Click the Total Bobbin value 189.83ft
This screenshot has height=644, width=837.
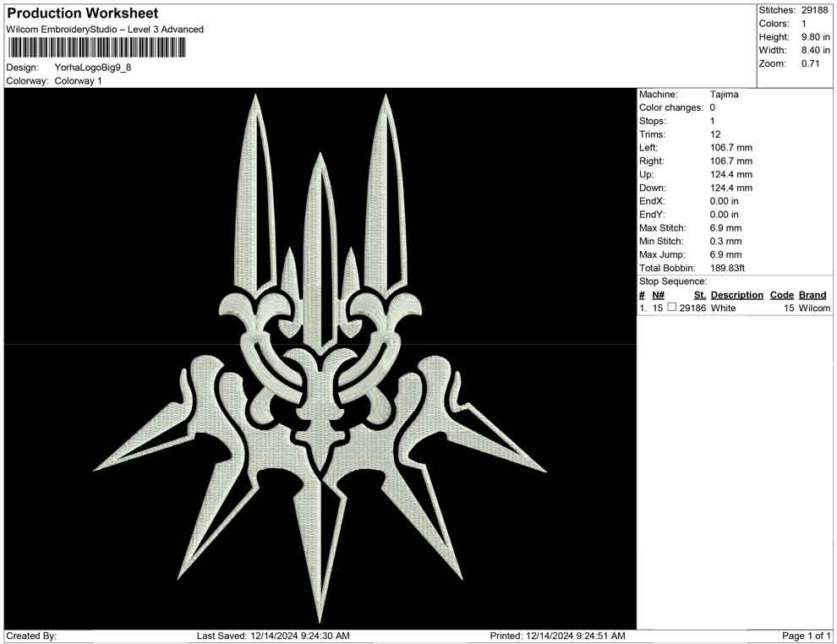727,267
